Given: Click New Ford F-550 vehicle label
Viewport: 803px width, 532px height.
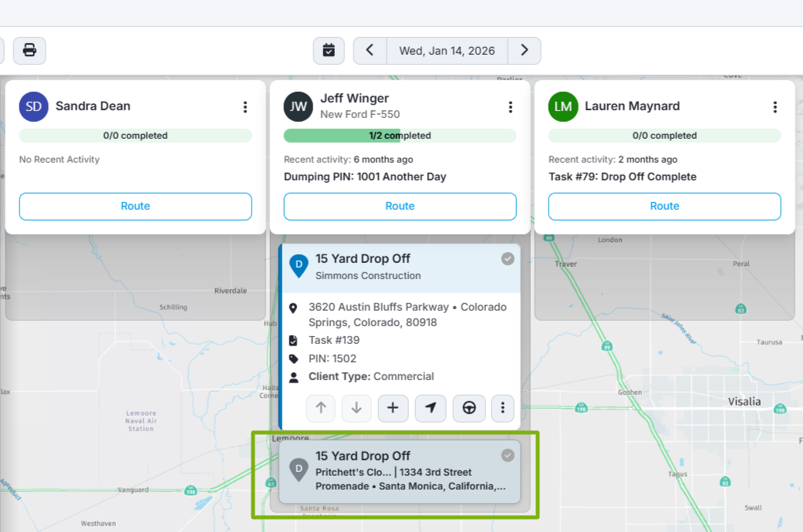Looking at the screenshot, I should [x=360, y=115].
